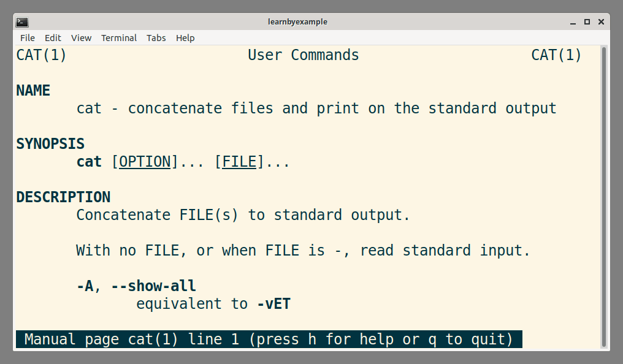Click the User Commands title text
Image resolution: width=623 pixels, height=364 pixels.
(302, 55)
